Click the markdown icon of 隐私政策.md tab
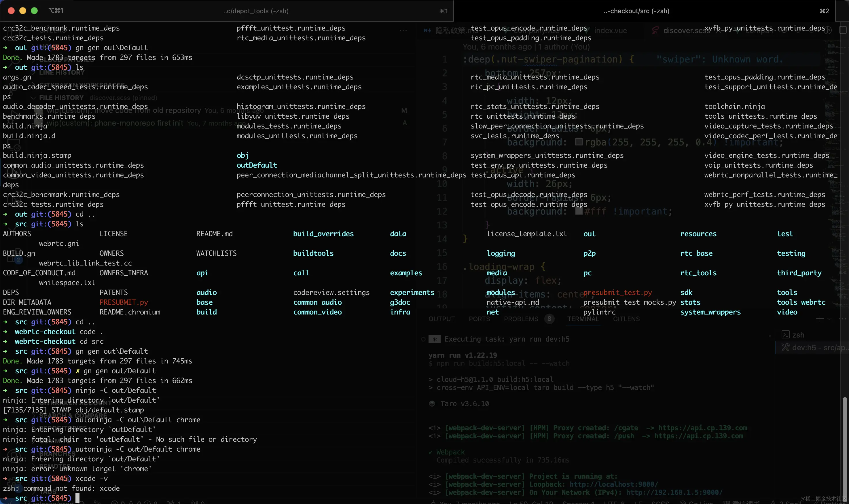Viewport: 849px width, 504px height. [x=427, y=30]
